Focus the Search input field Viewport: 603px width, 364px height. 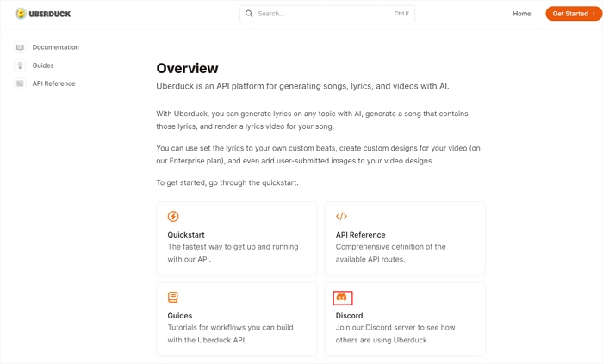(319, 14)
